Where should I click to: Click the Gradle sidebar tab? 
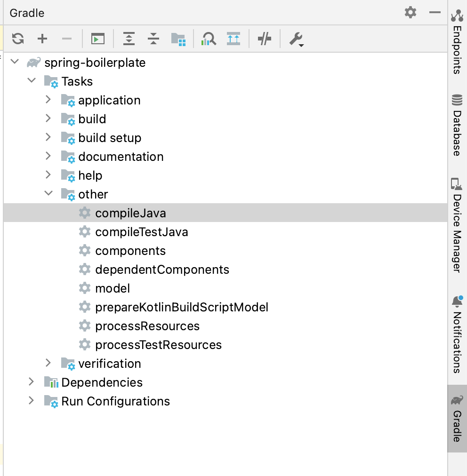[457, 419]
